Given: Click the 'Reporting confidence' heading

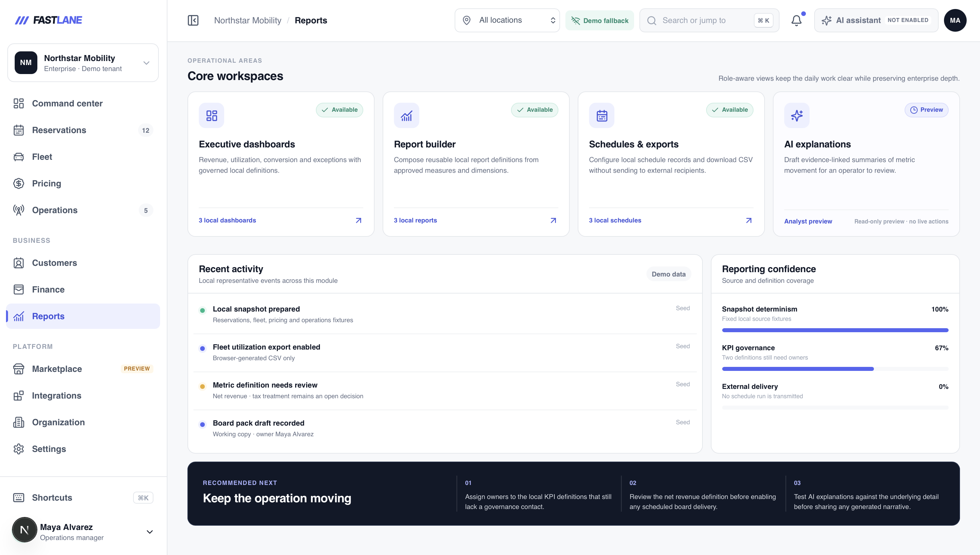Looking at the screenshot, I should coord(769,269).
